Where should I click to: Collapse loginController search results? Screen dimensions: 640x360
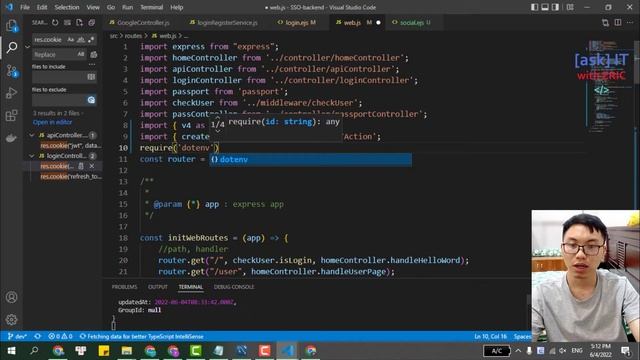point(32,156)
